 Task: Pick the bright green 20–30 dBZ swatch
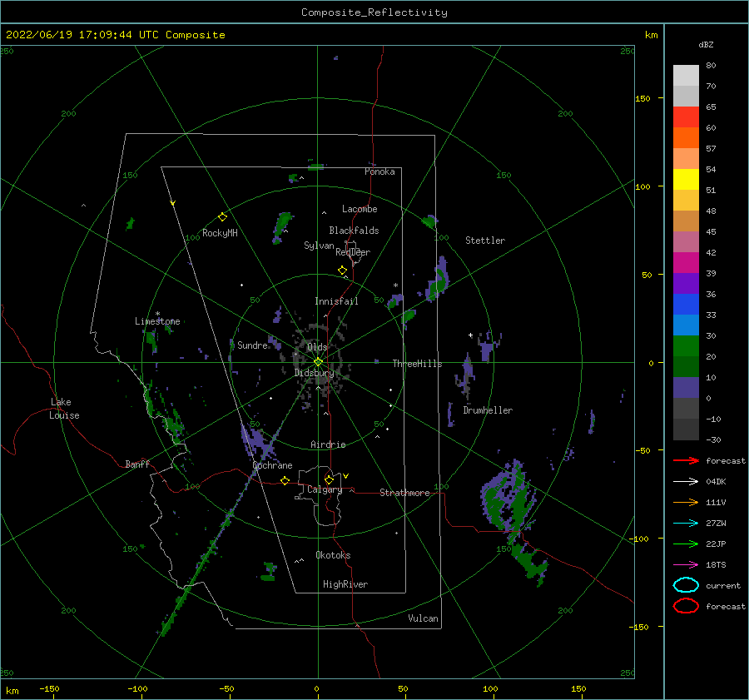[x=686, y=346]
